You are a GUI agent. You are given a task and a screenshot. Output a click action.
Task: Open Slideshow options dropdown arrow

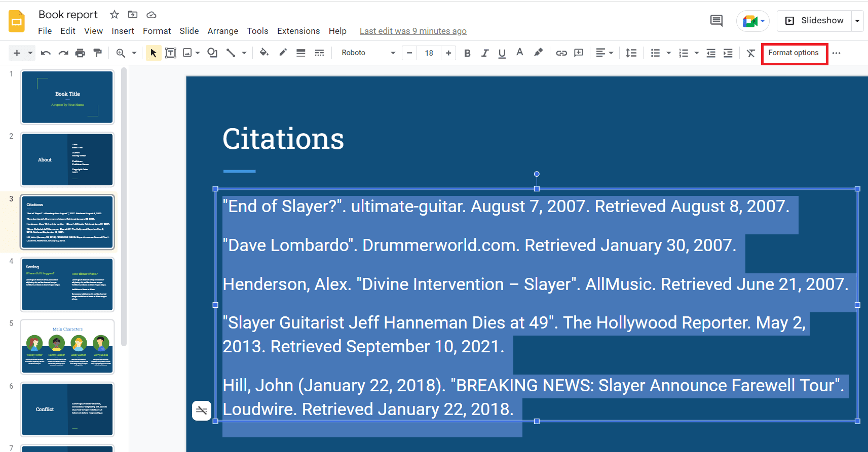(x=857, y=21)
